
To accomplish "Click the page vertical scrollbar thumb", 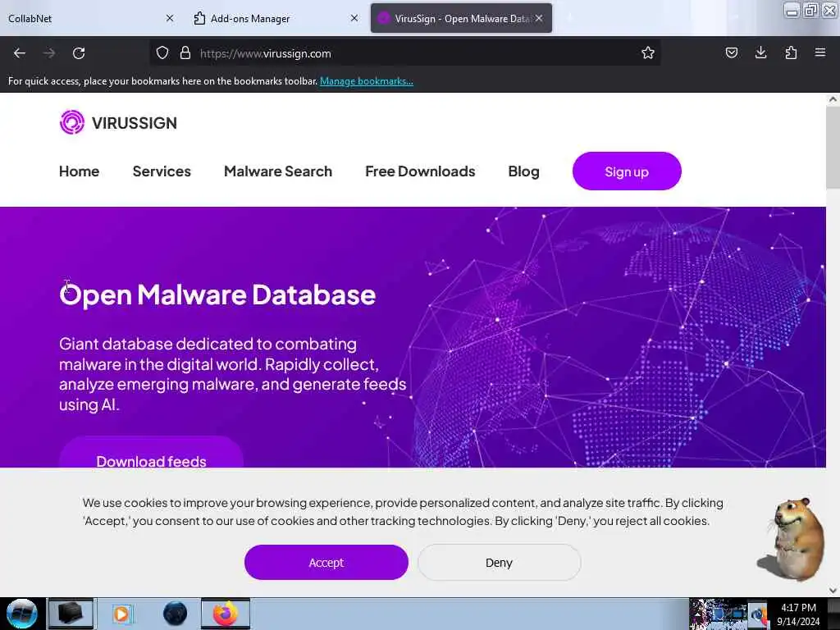I will coord(833,148).
